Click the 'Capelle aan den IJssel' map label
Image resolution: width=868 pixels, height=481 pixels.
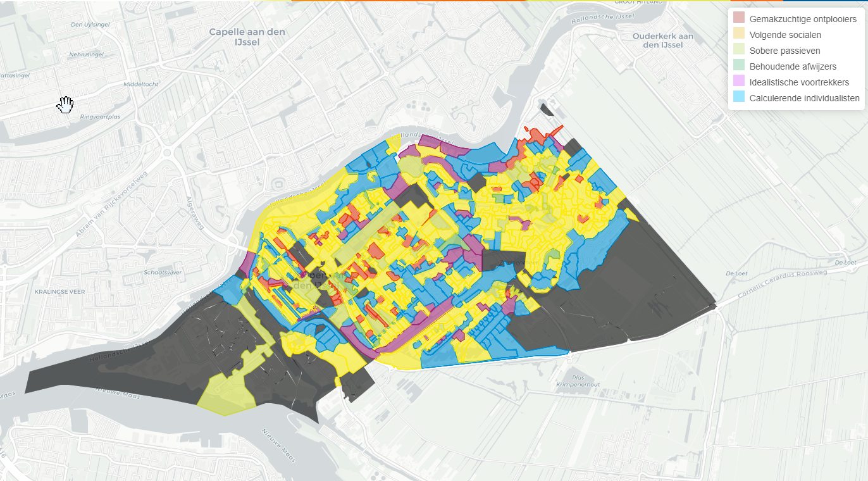(247, 37)
